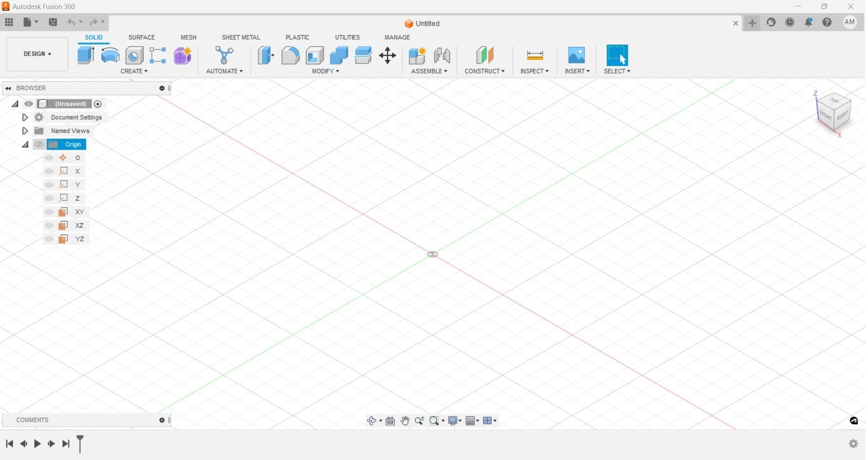Switch to the PLASTIC tab
This screenshot has width=868, height=460.
(x=298, y=37)
